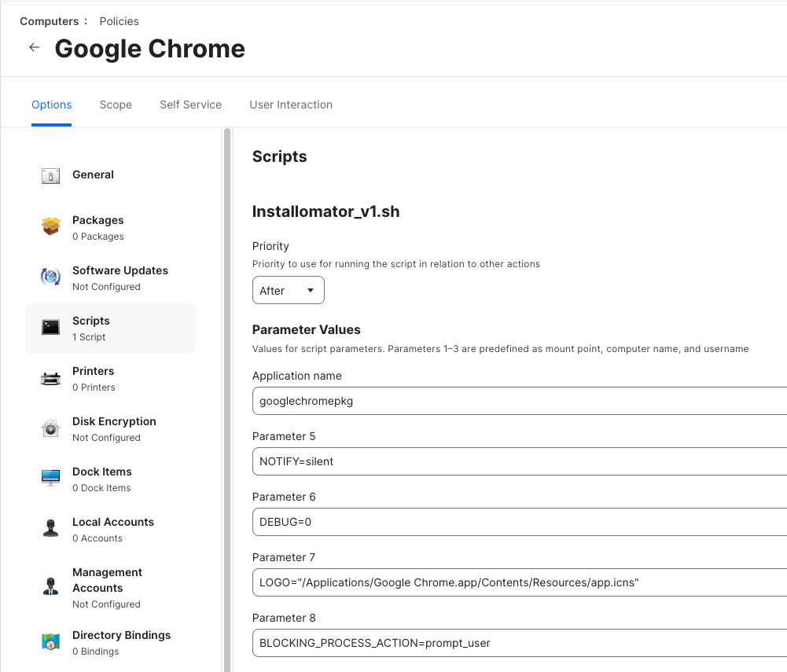Open the Self Service tab
787x672 pixels.
pyautogui.click(x=191, y=105)
